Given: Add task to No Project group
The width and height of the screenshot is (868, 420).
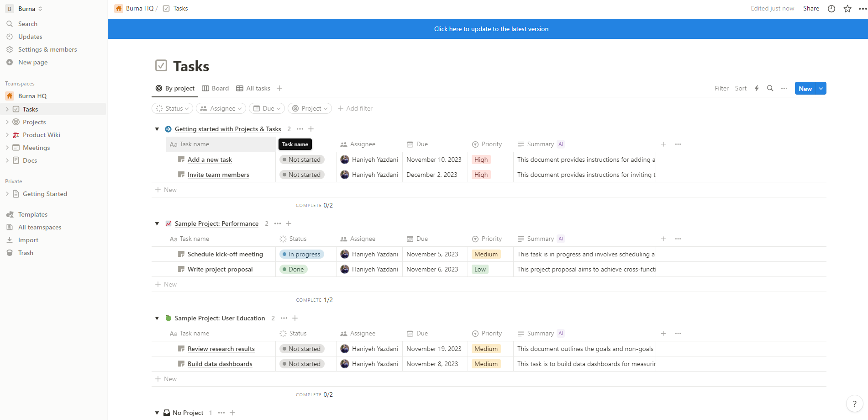Looking at the screenshot, I should click(232, 413).
